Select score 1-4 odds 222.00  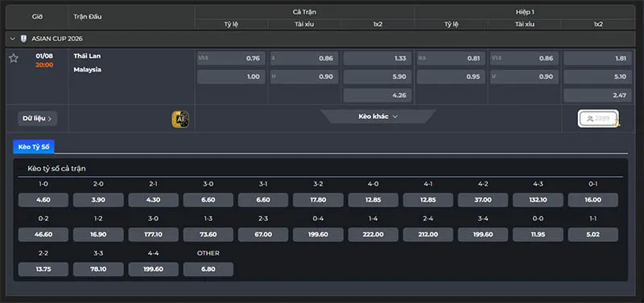click(x=374, y=235)
